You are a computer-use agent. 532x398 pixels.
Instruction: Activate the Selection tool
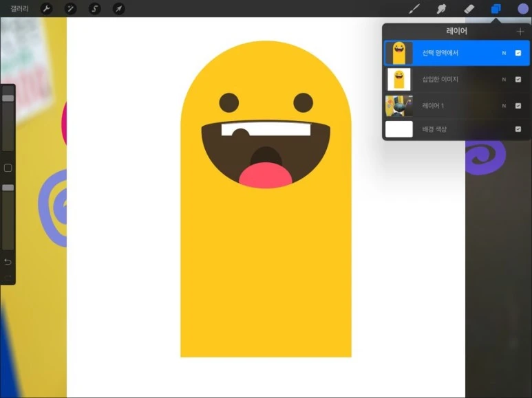click(94, 9)
